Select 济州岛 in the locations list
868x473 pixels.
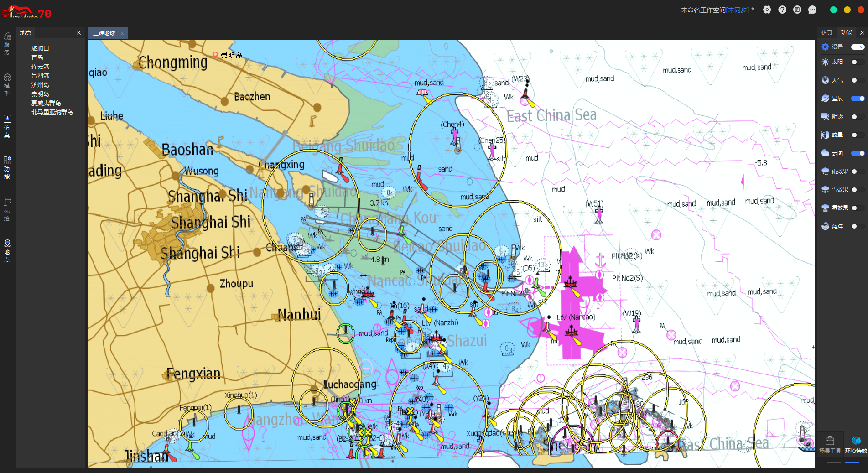pos(40,85)
